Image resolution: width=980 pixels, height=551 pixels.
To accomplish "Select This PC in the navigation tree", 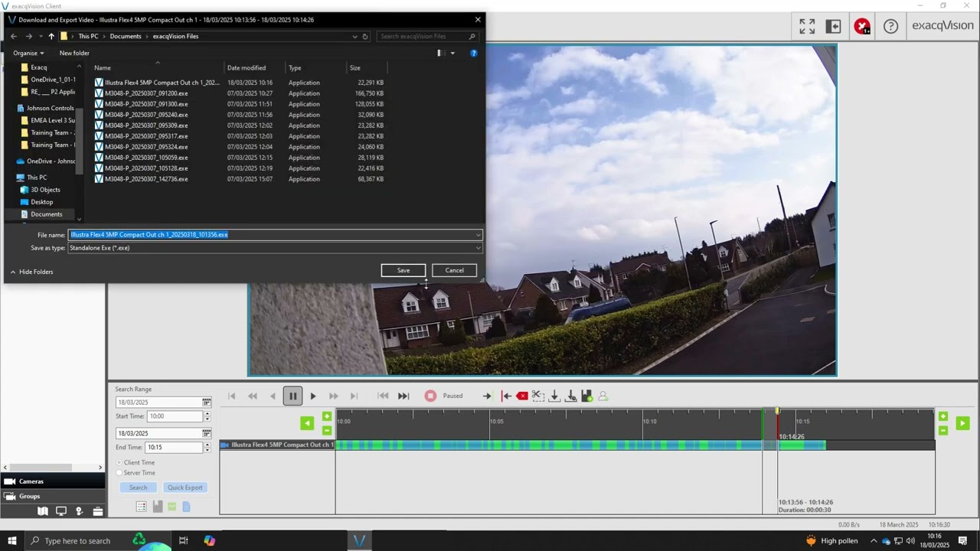I will click(x=37, y=178).
